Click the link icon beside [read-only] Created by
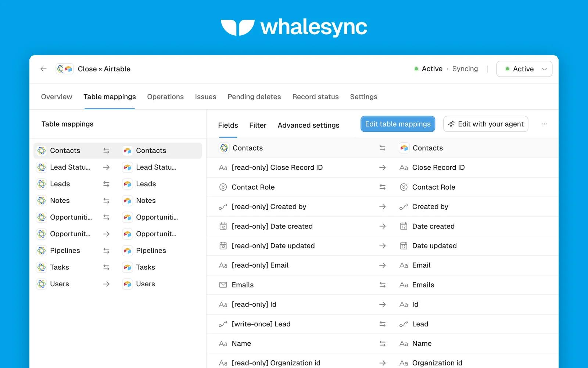Screen dimensions: 588x368 [223, 207]
